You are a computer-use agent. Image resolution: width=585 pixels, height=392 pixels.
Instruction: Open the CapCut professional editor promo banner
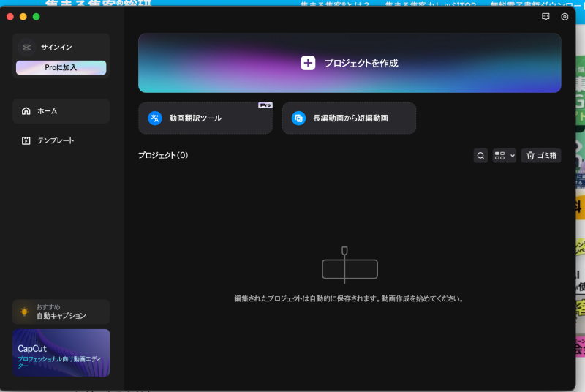tap(61, 353)
